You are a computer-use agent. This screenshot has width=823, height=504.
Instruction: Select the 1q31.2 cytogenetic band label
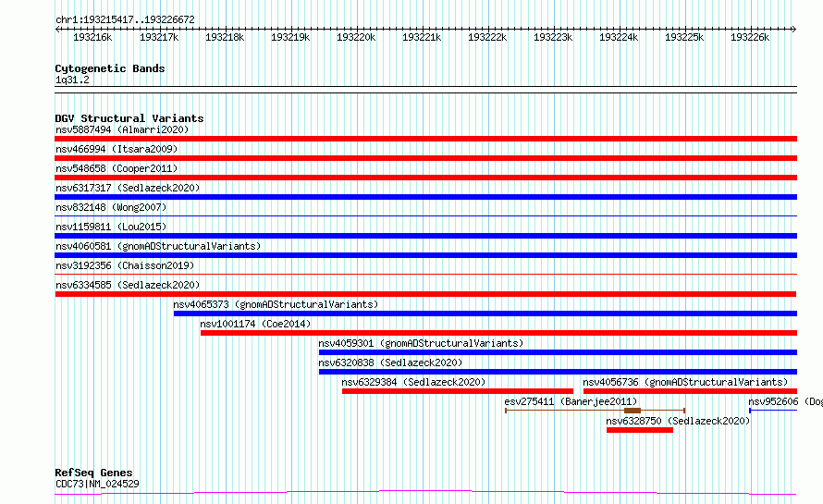[x=72, y=80]
